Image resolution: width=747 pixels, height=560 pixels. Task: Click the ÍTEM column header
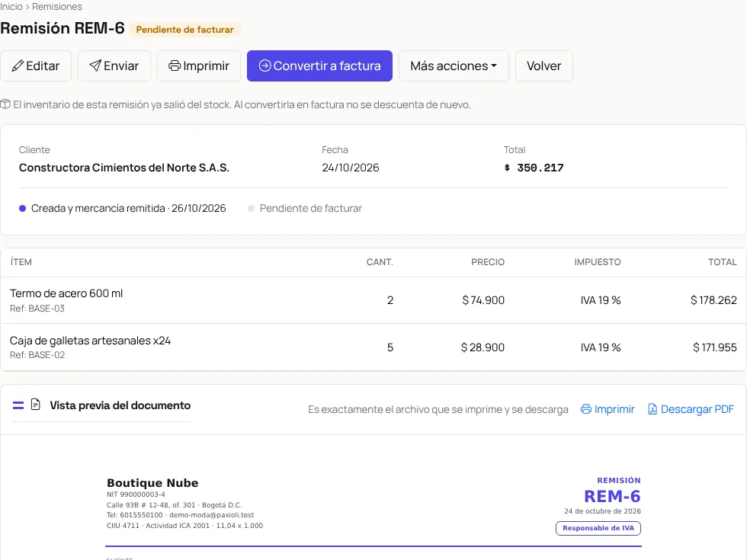[21, 262]
